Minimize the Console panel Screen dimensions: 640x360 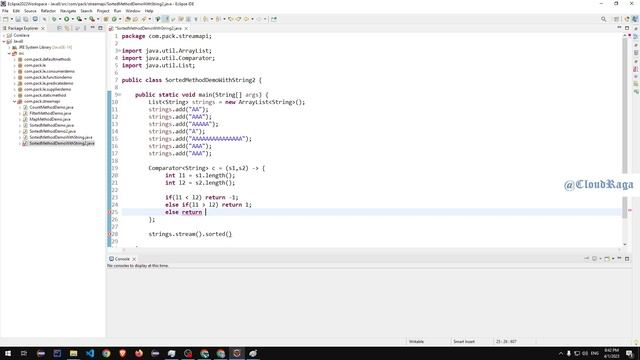tap(620, 259)
